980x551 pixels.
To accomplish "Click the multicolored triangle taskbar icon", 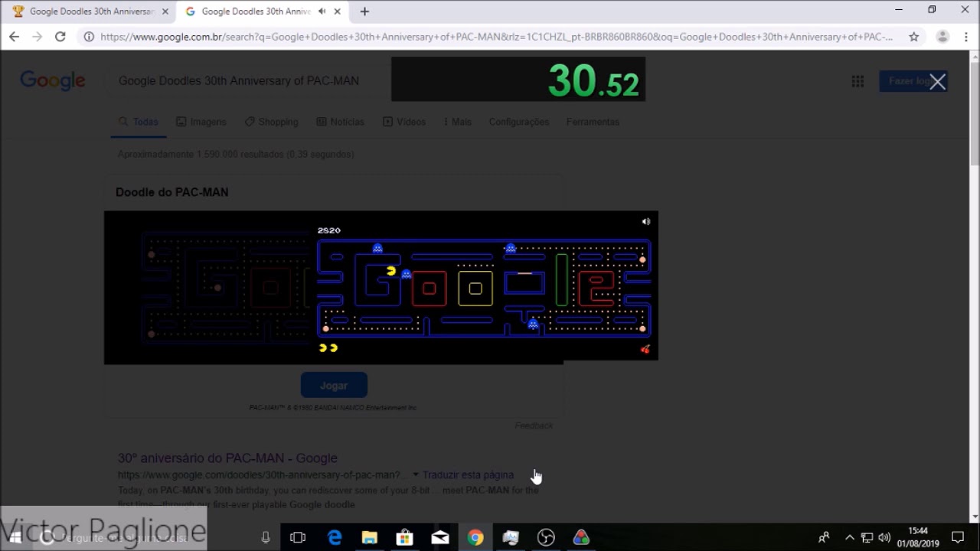I will 581,538.
